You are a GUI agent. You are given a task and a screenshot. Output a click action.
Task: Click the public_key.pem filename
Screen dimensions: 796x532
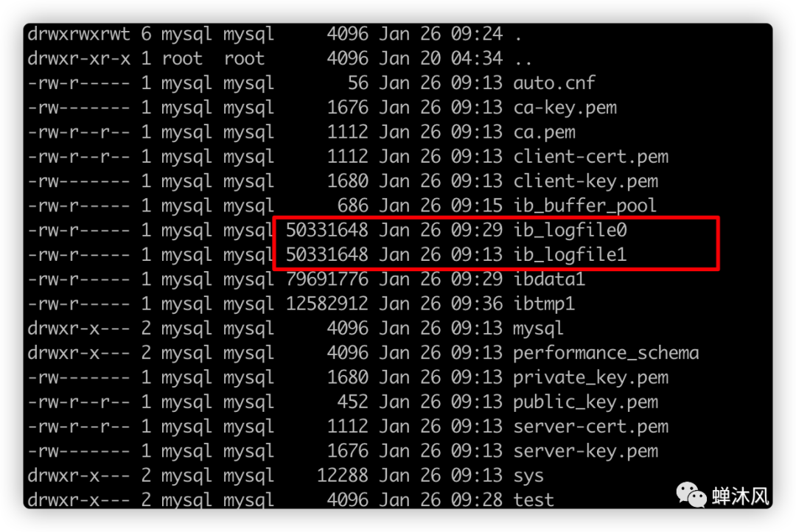point(585,402)
